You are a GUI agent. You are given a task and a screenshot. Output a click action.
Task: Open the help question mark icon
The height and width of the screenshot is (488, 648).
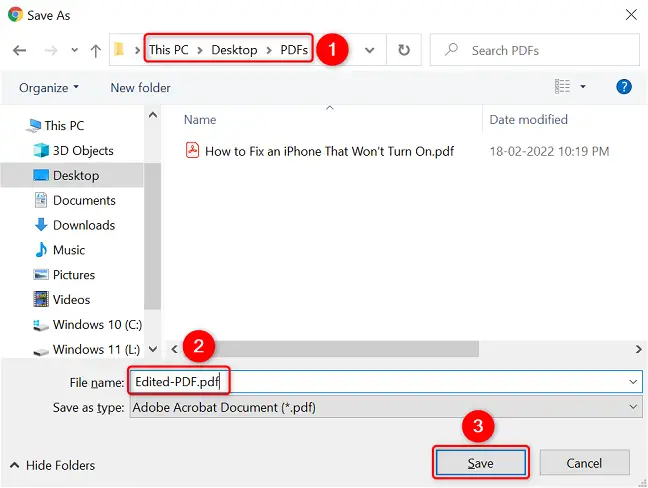point(624,87)
